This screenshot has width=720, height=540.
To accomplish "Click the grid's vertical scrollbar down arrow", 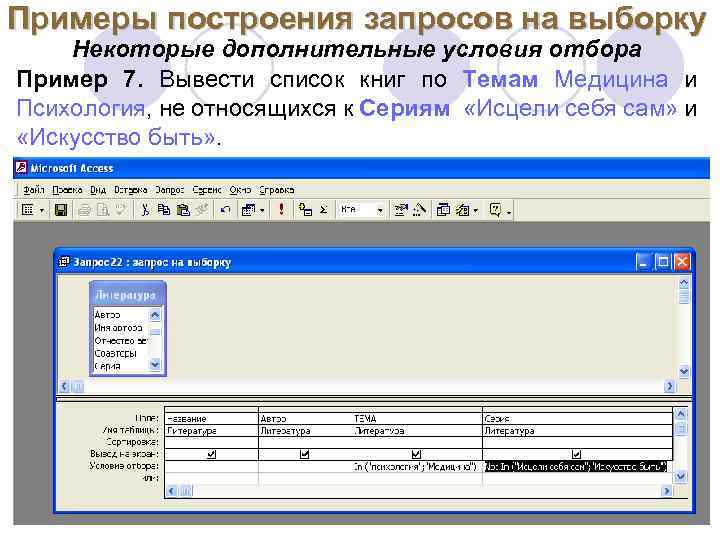I will (x=681, y=477).
